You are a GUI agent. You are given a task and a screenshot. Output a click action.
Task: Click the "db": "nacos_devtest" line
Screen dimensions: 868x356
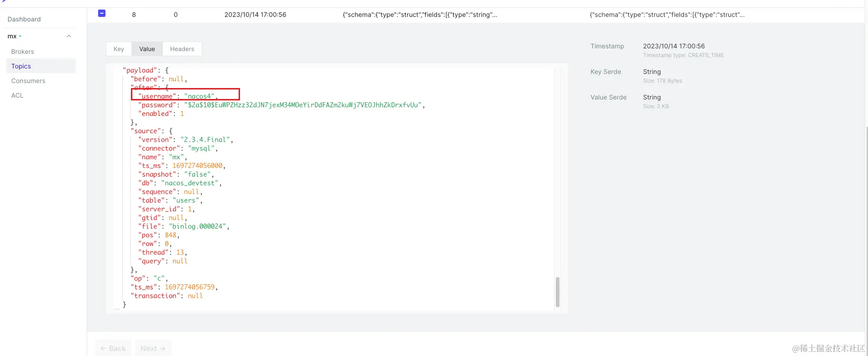(180, 183)
